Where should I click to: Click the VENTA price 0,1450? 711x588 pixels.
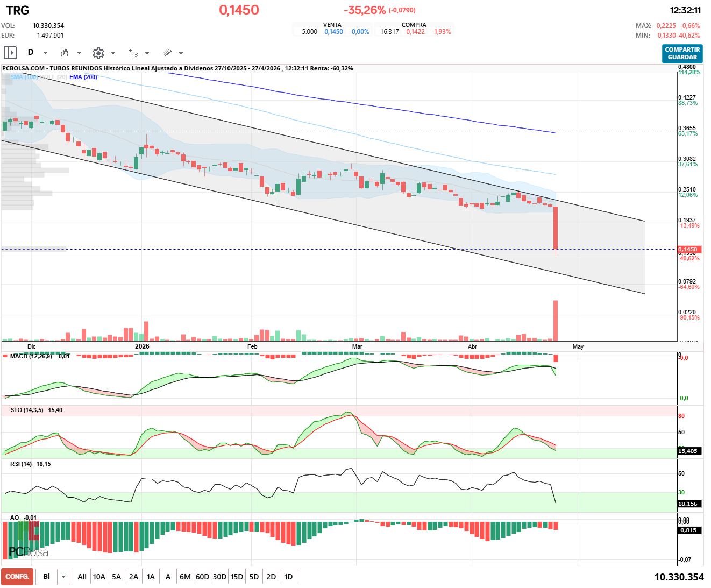[333, 32]
